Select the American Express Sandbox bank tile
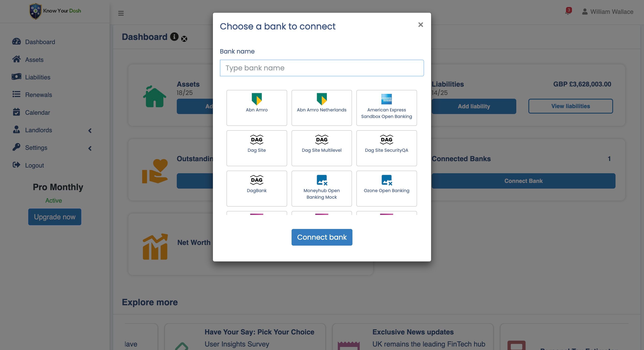The image size is (644, 350). (x=386, y=108)
